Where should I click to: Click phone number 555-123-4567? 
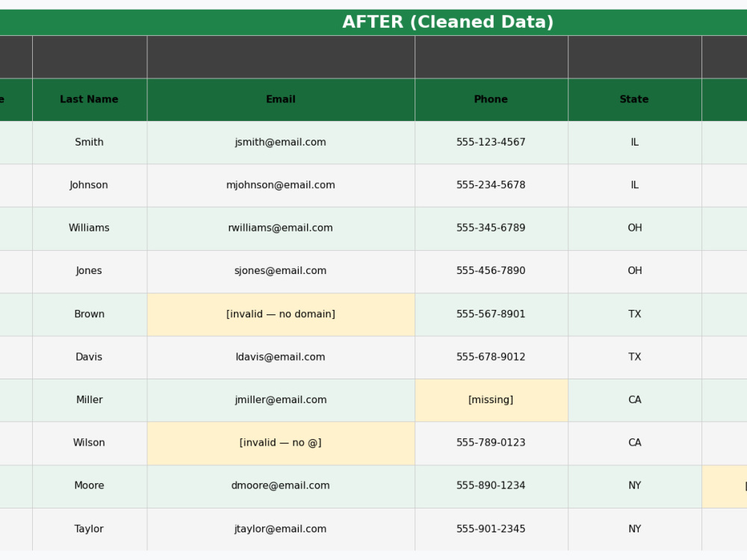[x=492, y=143]
